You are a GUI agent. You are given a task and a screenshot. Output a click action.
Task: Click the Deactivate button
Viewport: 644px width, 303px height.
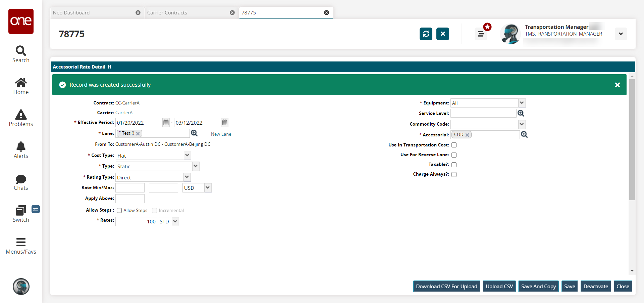tap(596, 287)
